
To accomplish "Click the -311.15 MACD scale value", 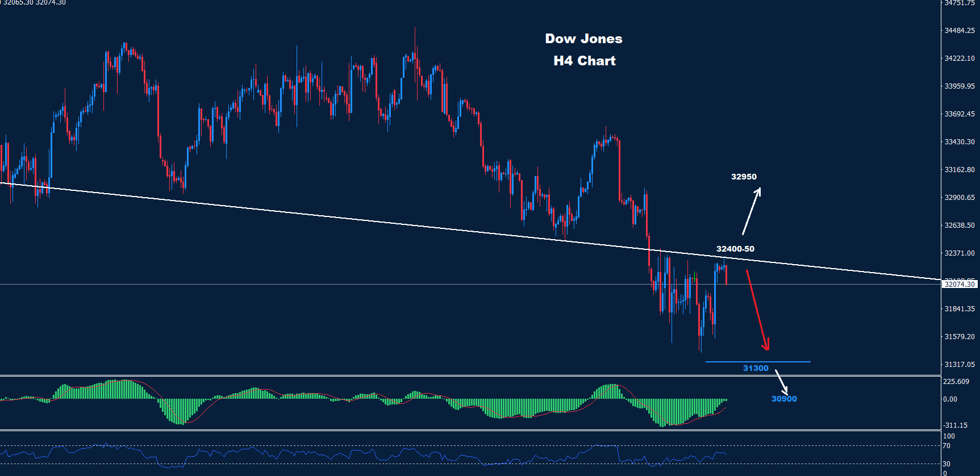I will pyautogui.click(x=956, y=425).
